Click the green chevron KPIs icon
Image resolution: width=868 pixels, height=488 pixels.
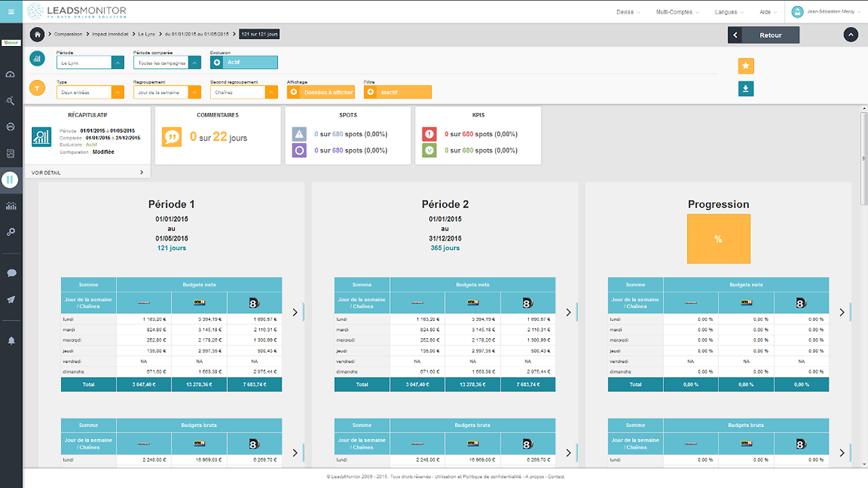pos(429,150)
